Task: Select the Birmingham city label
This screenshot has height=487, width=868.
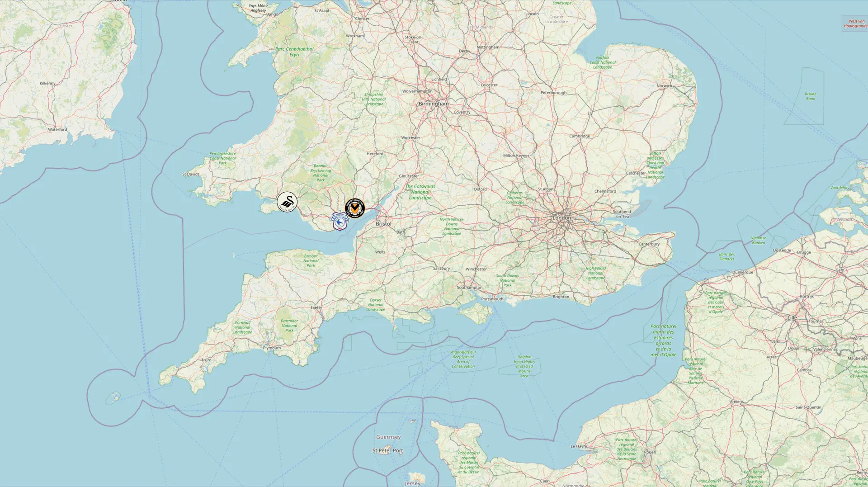Action: (x=434, y=104)
